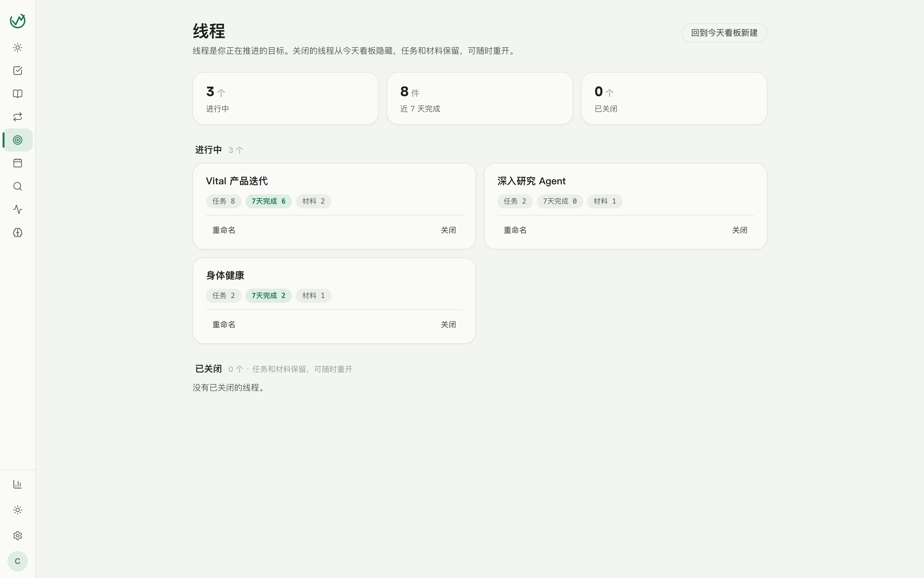Click the Vital 产品迭代 card title
Image resolution: width=924 pixels, height=578 pixels.
click(x=237, y=181)
